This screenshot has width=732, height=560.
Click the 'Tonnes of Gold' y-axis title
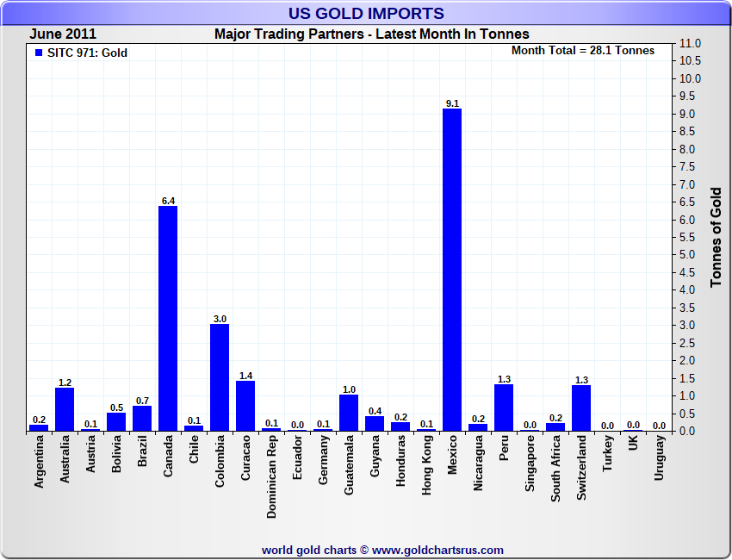tap(716, 237)
